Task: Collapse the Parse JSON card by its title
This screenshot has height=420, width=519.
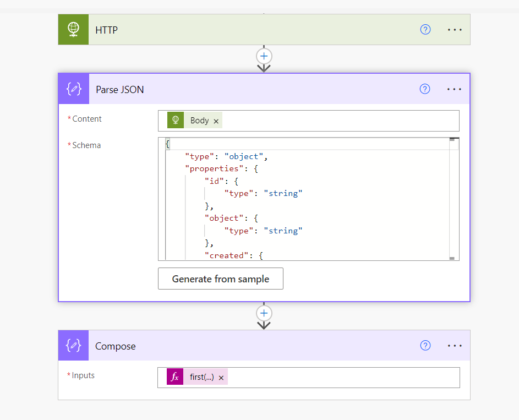Action: (120, 89)
